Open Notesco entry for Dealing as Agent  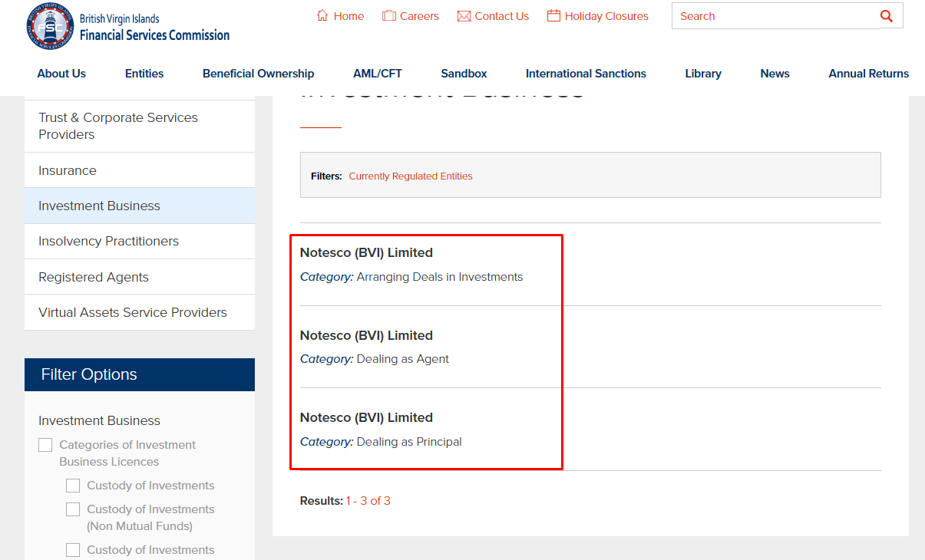[366, 335]
